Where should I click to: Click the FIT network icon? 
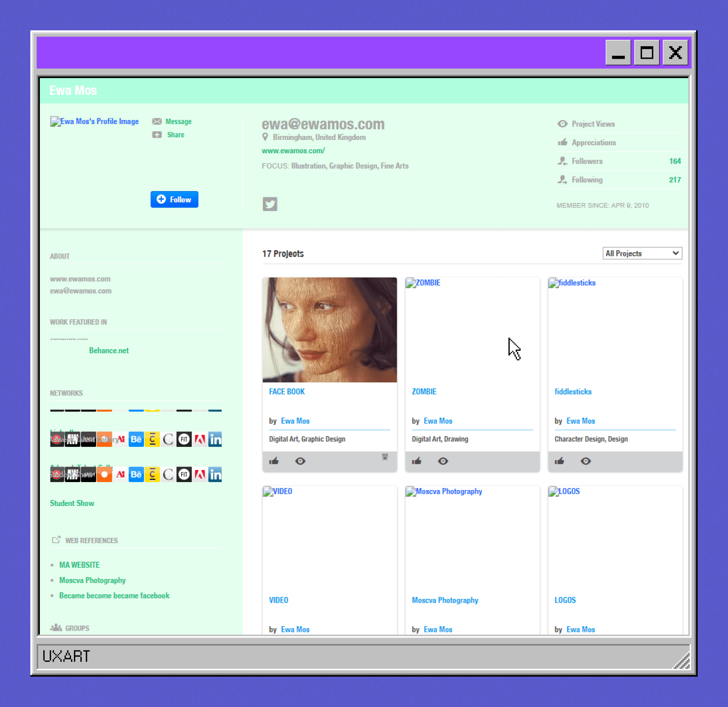coord(184,439)
